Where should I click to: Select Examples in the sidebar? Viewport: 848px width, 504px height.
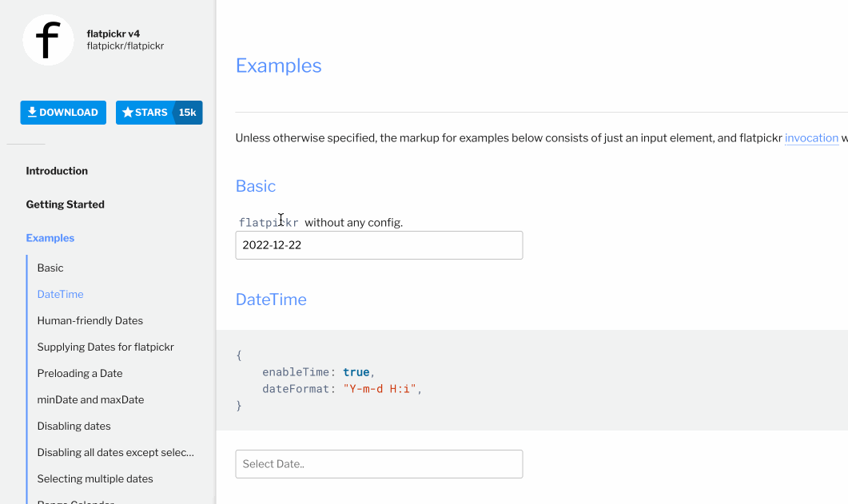50,237
